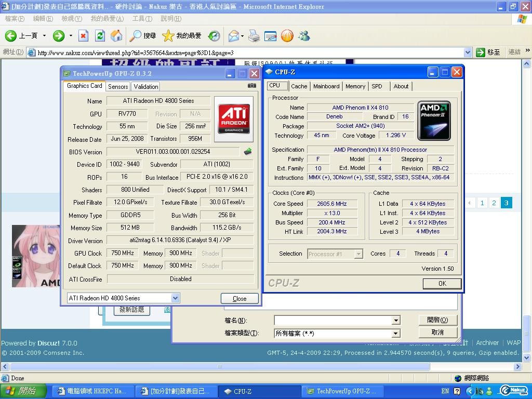Open the Back button history dropdown arrow

point(44,36)
